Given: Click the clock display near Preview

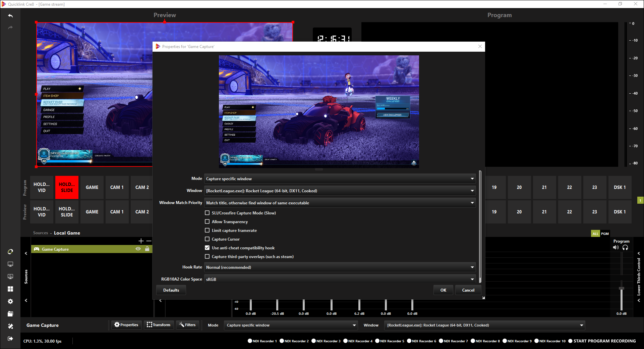Looking at the screenshot, I should tap(332, 35).
